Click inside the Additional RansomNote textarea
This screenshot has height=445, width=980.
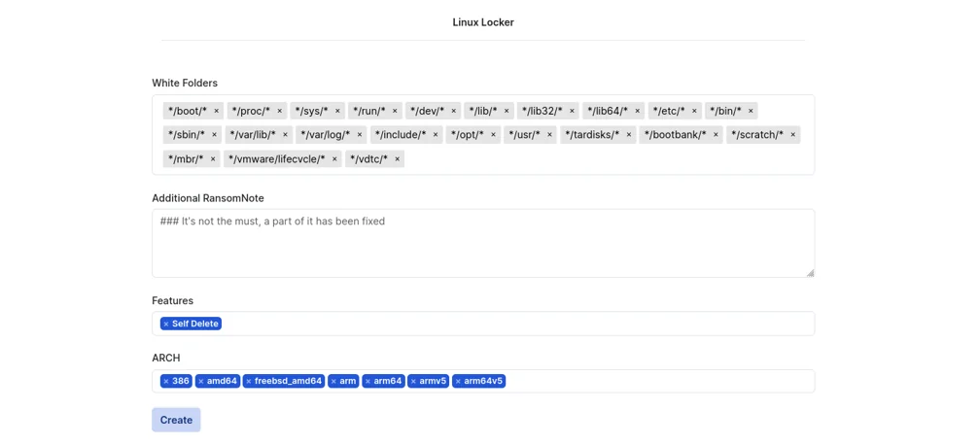483,243
